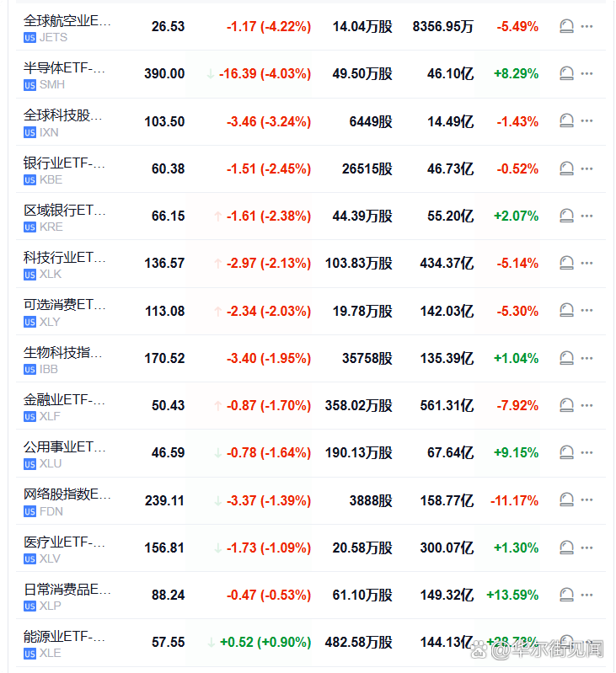This screenshot has width=616, height=673.
Task: Tap the bell icon in the KBE row
Action: [x=567, y=168]
